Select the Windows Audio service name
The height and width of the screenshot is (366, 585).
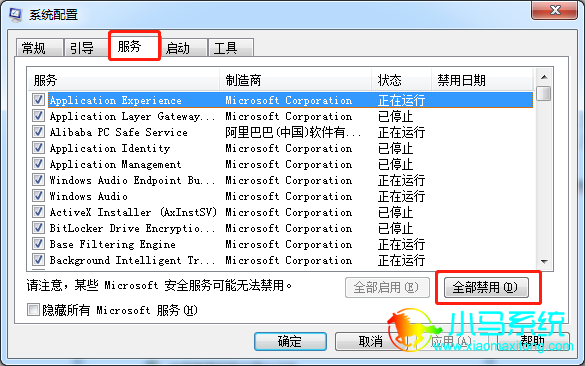89,196
